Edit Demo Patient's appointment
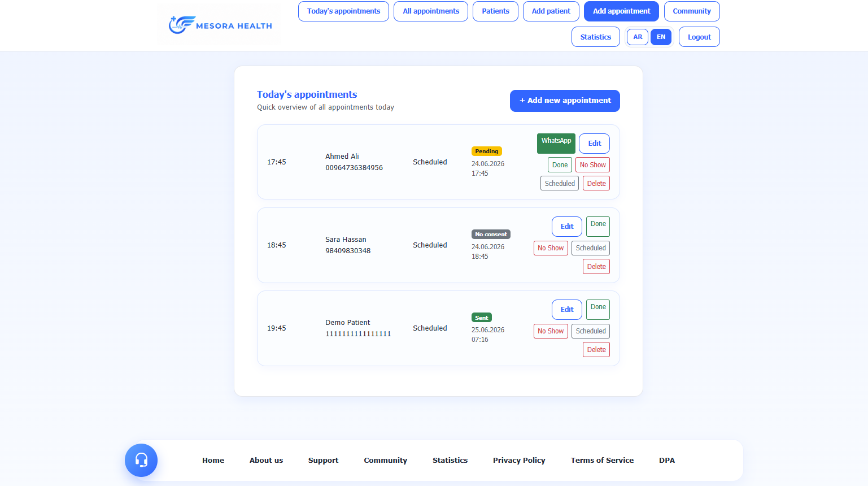 pos(567,310)
